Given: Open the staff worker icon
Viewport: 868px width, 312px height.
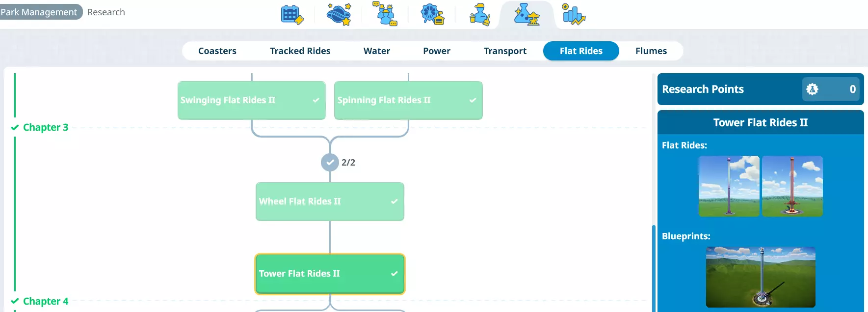Looking at the screenshot, I should [479, 14].
